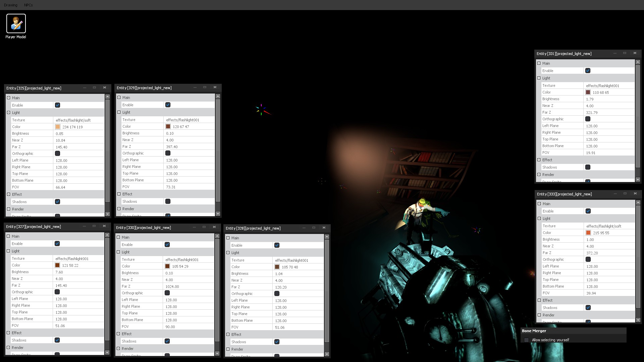Collapse Main section in Entity [327]
This screenshot has height=362, width=644.
[8, 236]
